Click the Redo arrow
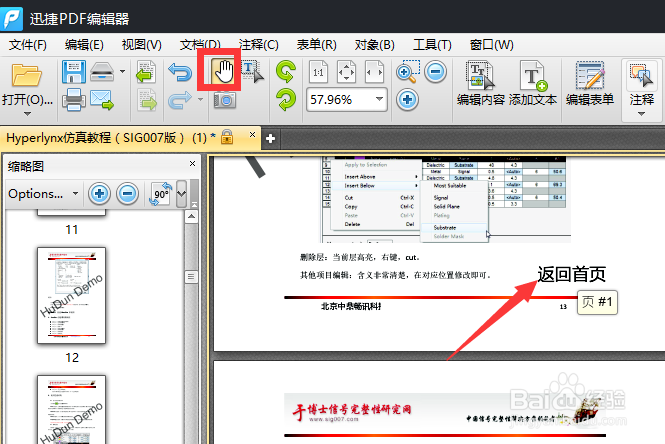The width and height of the screenshot is (665, 444). (180, 101)
